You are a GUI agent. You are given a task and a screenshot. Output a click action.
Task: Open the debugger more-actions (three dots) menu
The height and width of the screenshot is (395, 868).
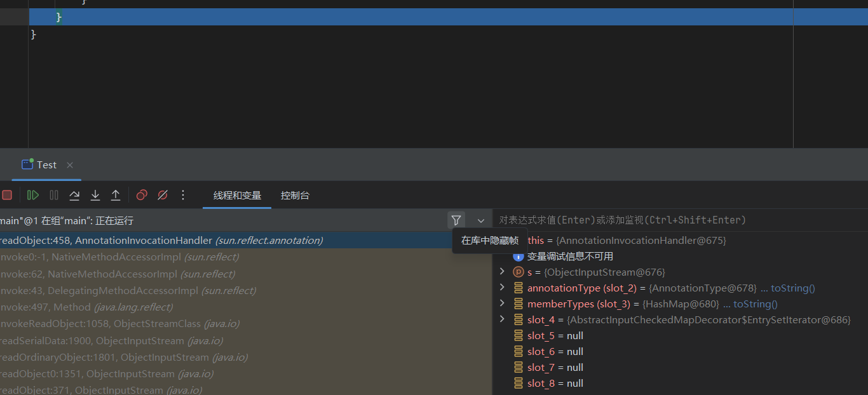183,195
